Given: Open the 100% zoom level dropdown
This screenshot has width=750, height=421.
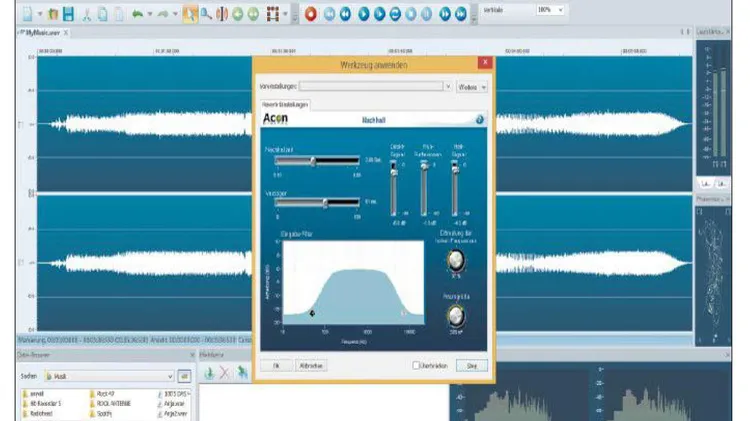Looking at the screenshot, I should (550, 10).
